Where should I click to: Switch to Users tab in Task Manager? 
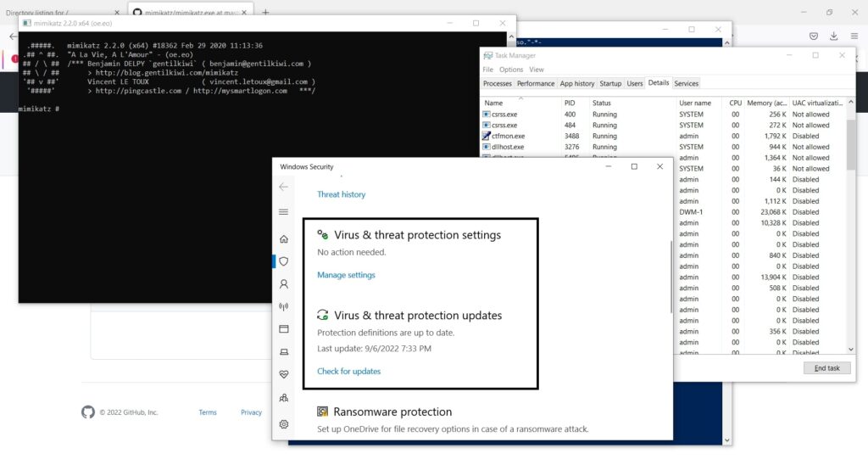(634, 83)
